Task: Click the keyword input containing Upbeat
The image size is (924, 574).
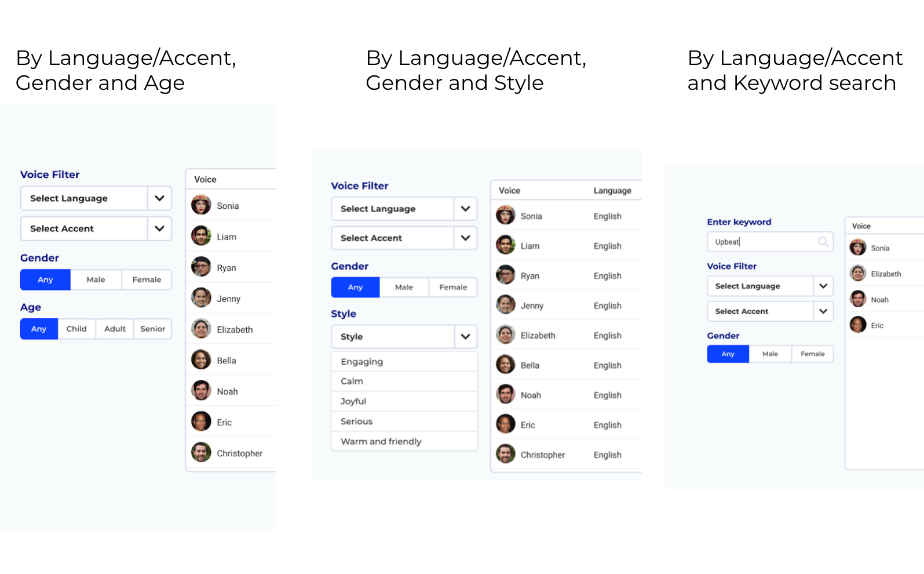Action: coord(762,242)
